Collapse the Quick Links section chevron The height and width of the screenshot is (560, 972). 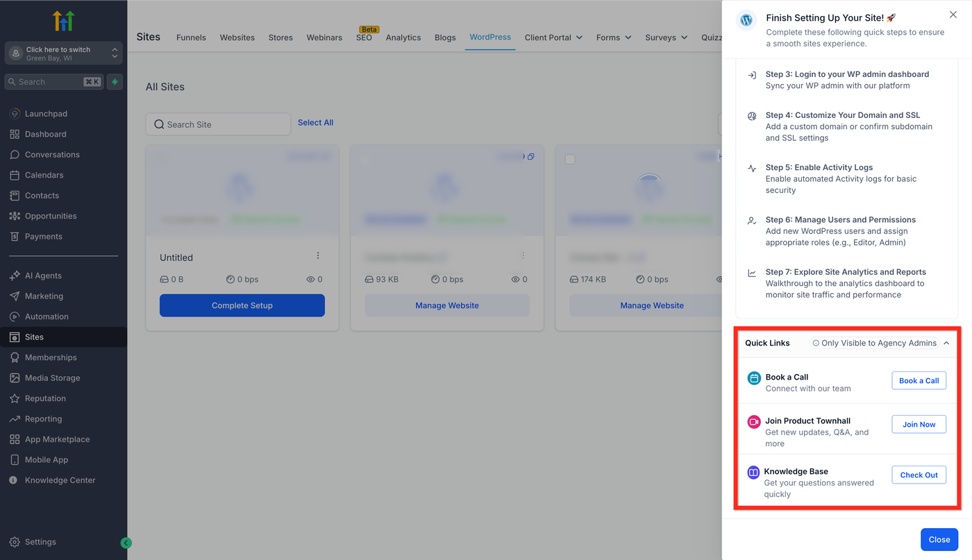pos(946,343)
